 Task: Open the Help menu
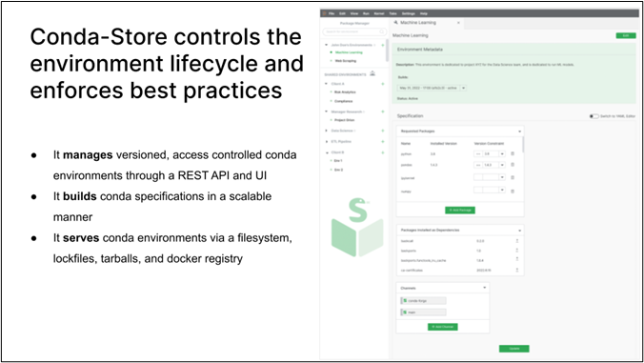(423, 13)
